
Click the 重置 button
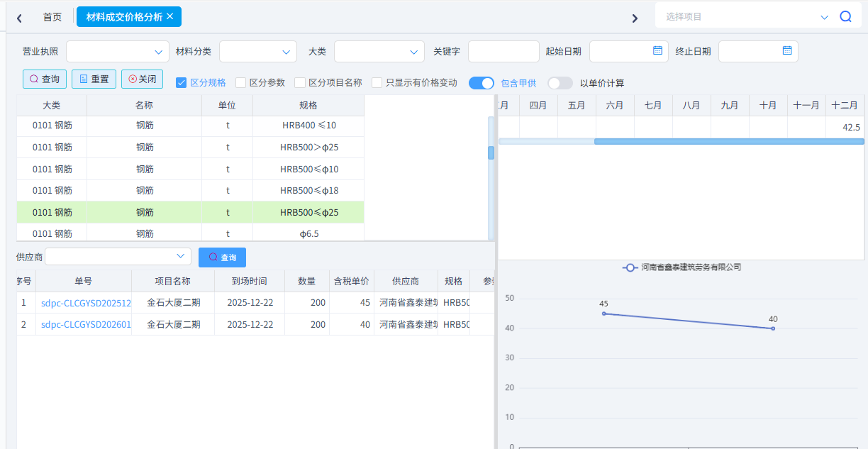pyautogui.click(x=94, y=79)
